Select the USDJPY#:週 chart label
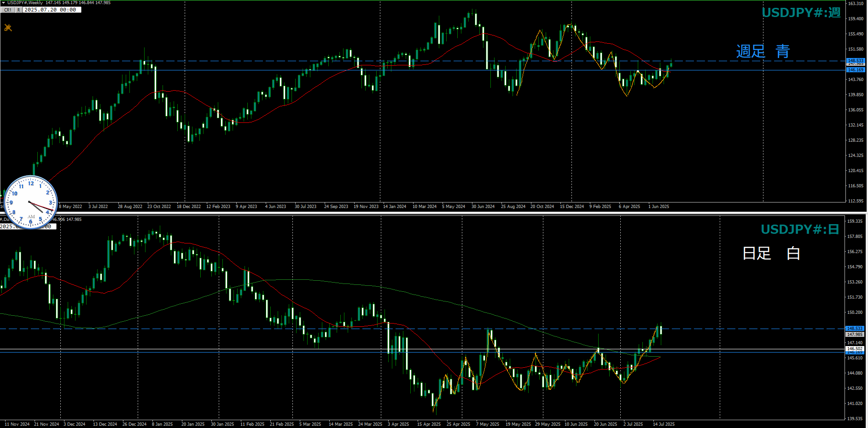The height and width of the screenshot is (428, 868). [x=801, y=13]
